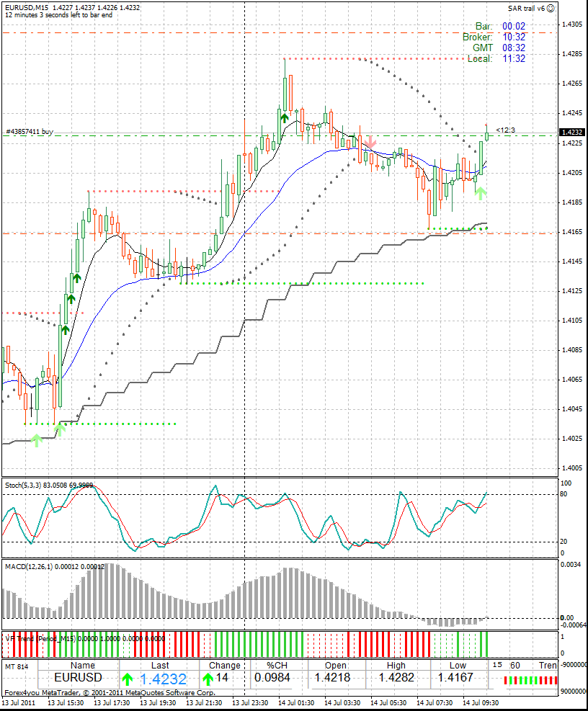Viewport: 588px width, 711px height.
Task: Click the Local: 11:32 time readout
Action: (x=496, y=58)
